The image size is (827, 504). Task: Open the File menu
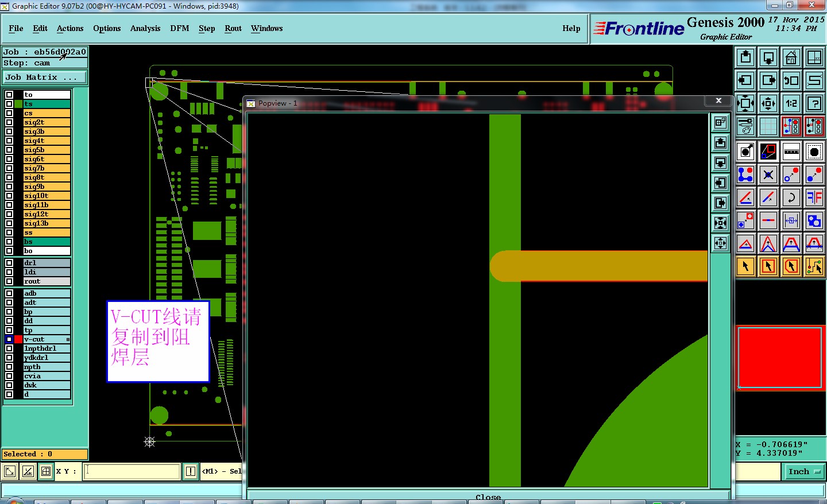pyautogui.click(x=16, y=28)
